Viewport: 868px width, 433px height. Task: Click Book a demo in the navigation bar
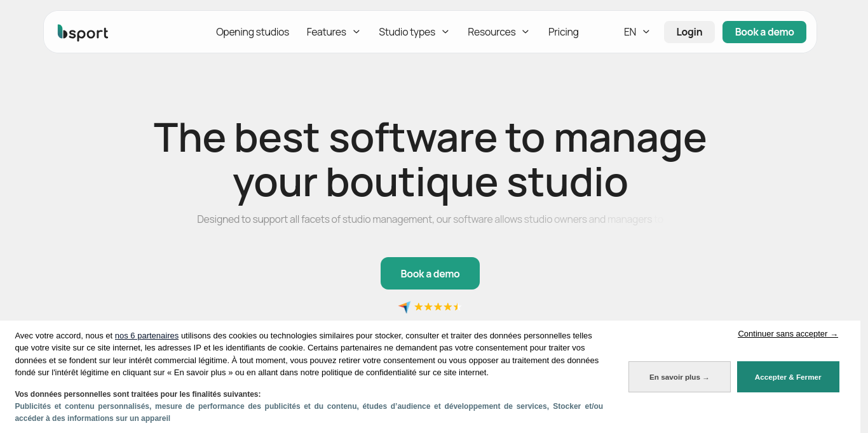[x=764, y=32]
